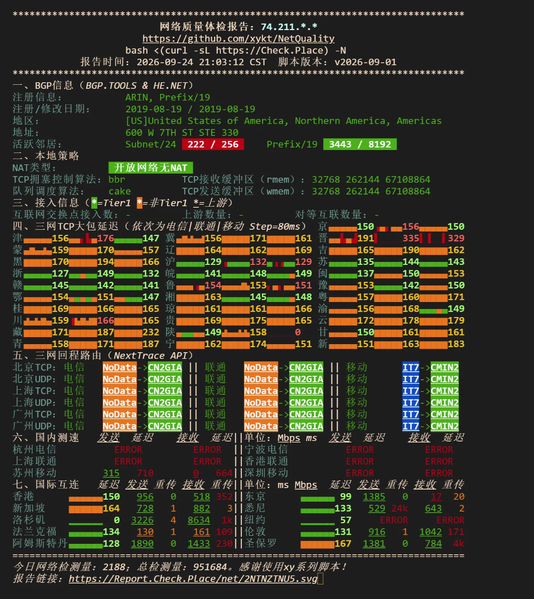Click today's detection count 2188
Screen dimensions: 534x599
pos(114,567)
